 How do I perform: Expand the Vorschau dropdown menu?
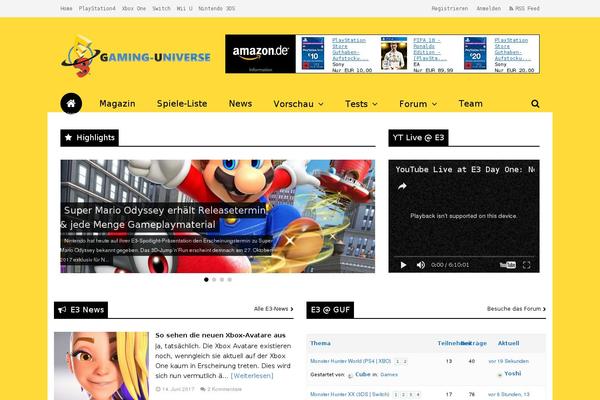point(298,104)
